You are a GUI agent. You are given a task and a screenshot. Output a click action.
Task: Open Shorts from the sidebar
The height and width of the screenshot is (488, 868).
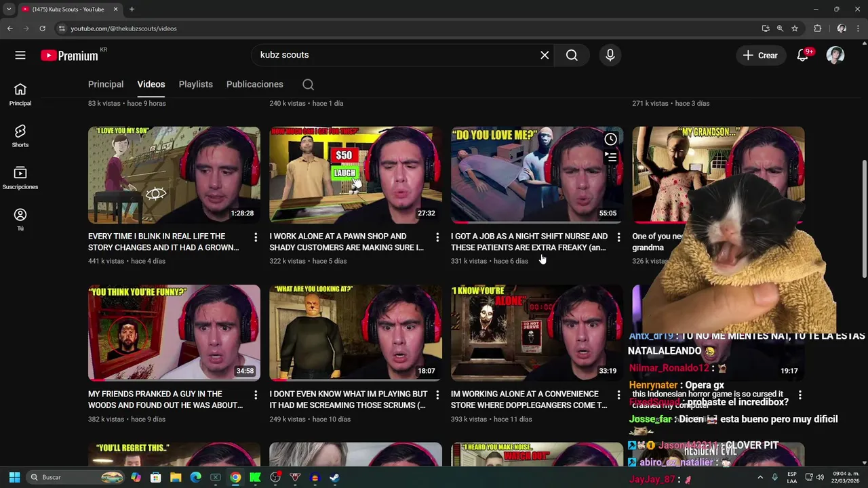20,136
